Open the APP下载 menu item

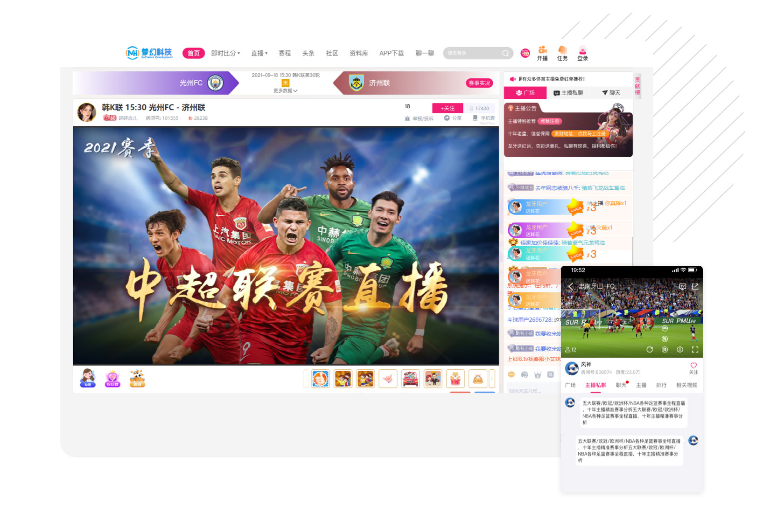click(x=392, y=53)
